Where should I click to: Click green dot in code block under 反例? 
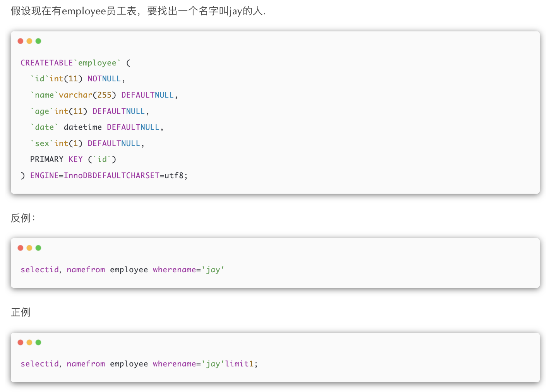point(38,248)
